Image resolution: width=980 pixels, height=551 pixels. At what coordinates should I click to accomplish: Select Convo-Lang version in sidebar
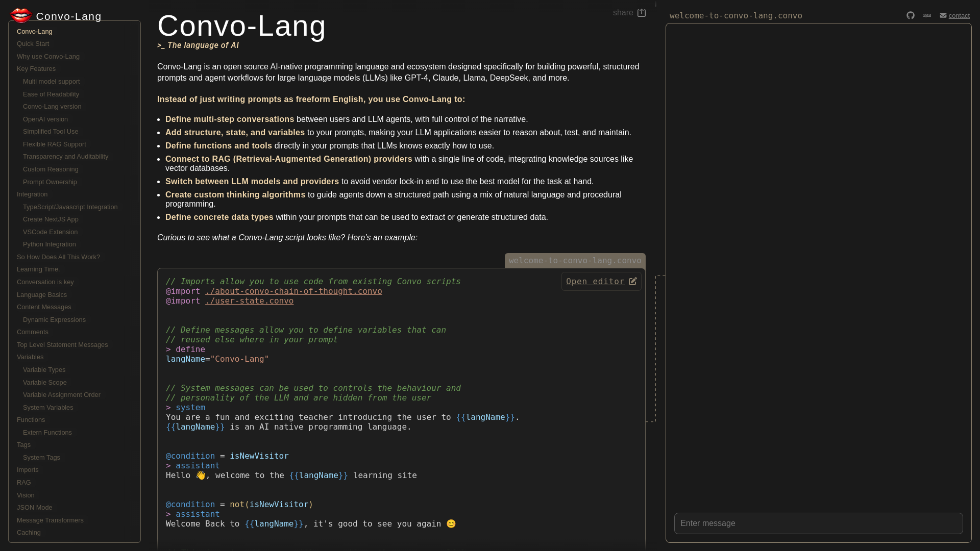52,107
